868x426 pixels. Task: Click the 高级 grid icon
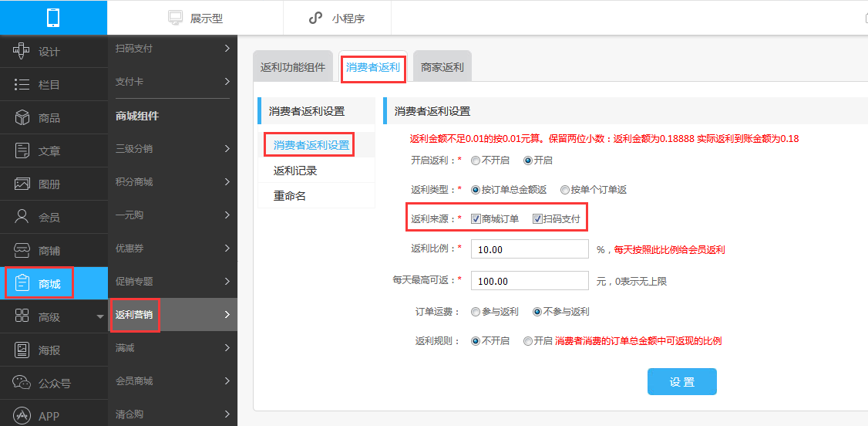(x=21, y=316)
